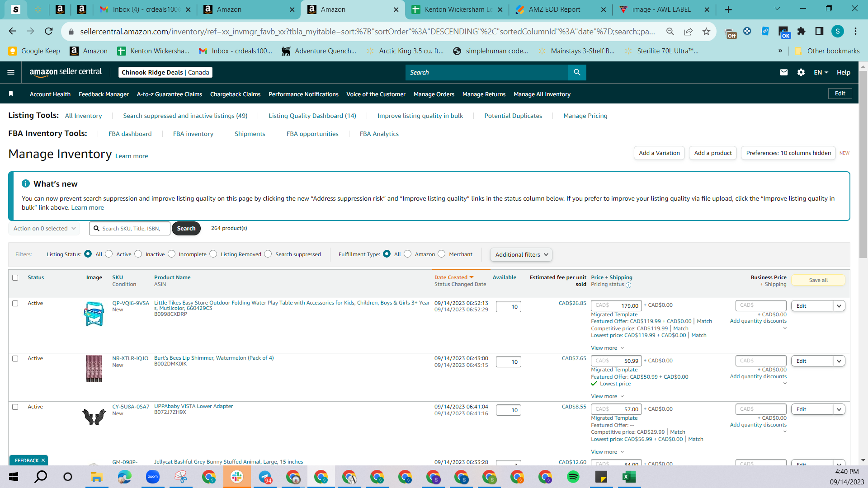The height and width of the screenshot is (488, 868).
Task: Open the Action on 0 selected dropdown
Action: (x=44, y=229)
